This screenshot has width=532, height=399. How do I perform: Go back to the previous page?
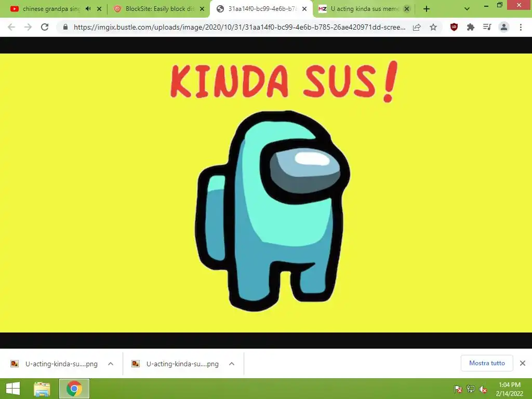(x=11, y=27)
